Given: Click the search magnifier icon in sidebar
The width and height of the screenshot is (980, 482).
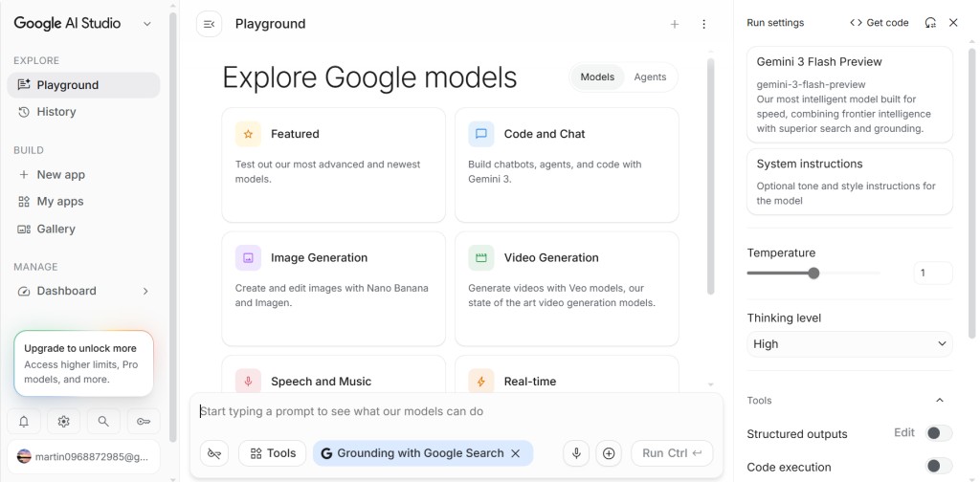Looking at the screenshot, I should pos(103,422).
